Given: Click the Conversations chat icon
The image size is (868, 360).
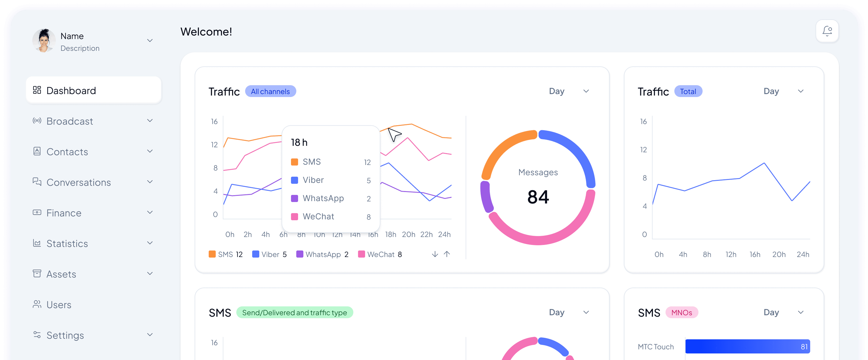Looking at the screenshot, I should [x=37, y=182].
